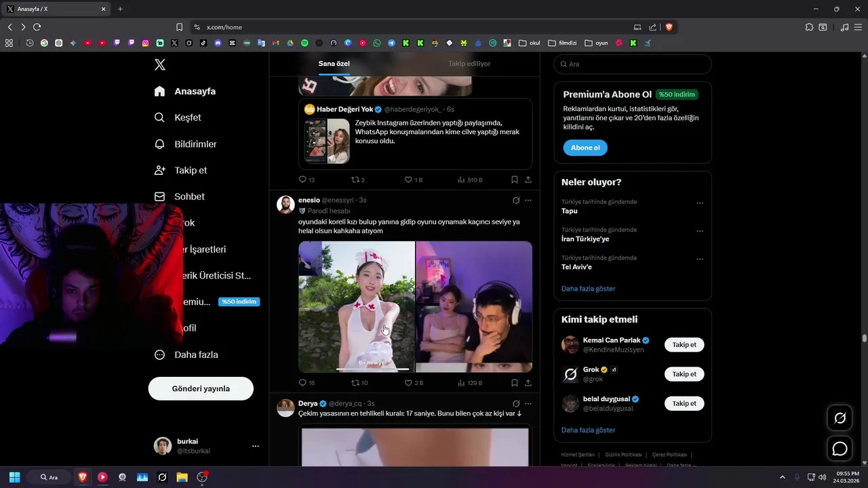Open the Instagram bookmark
868x488 pixels.
pos(146,43)
